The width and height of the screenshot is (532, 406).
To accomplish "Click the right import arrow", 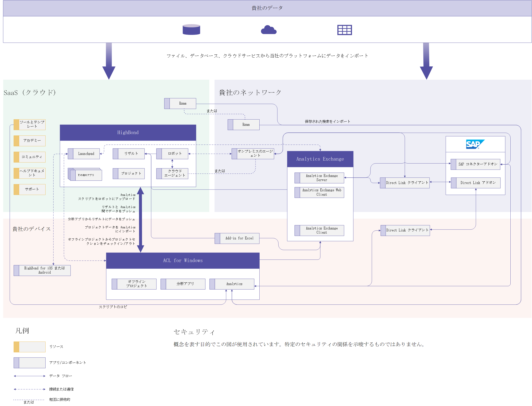I will tap(426, 62).
